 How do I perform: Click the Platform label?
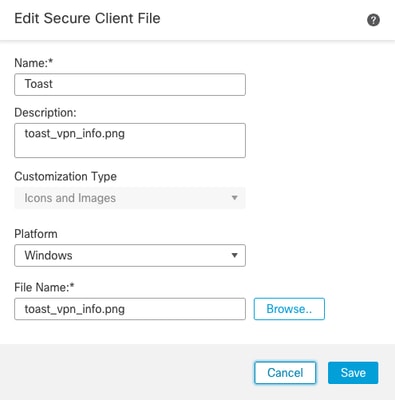(x=36, y=234)
